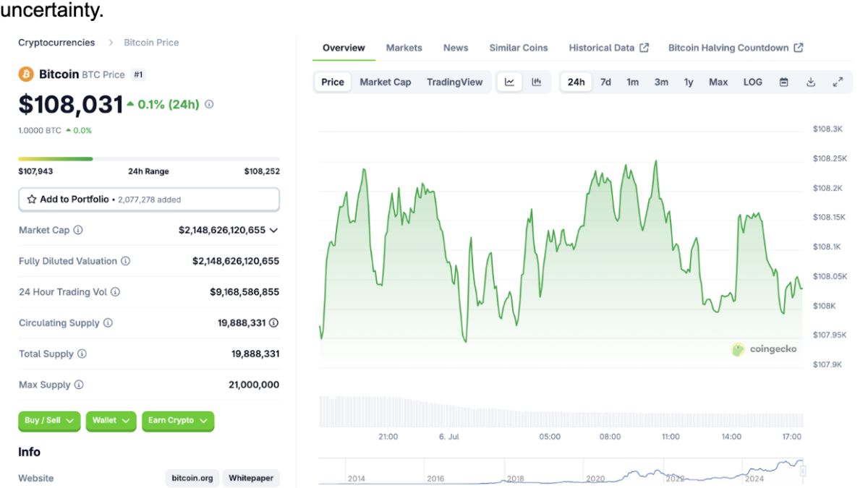Click the Cryptocurrencies breadcrumb link

(x=56, y=43)
